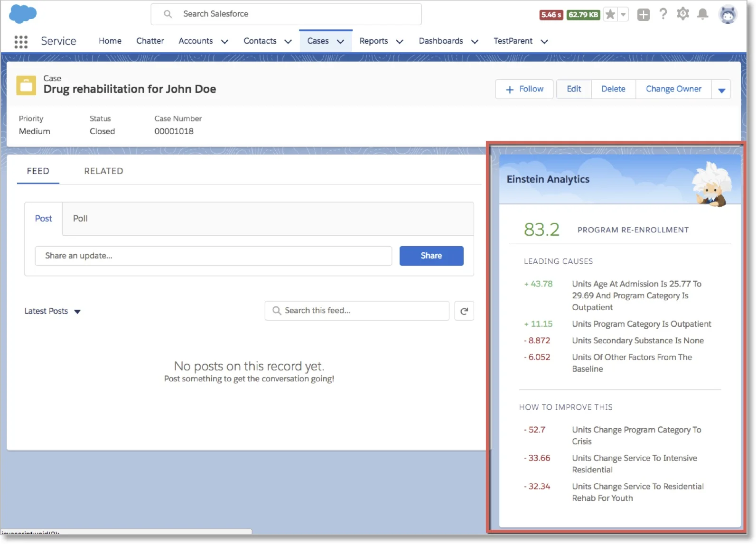
Task: Refresh the feed with the reload icon
Action: [x=464, y=311]
